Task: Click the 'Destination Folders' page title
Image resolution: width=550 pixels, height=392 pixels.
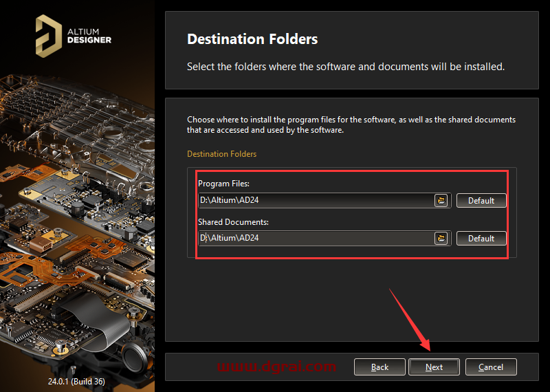Action: [252, 39]
